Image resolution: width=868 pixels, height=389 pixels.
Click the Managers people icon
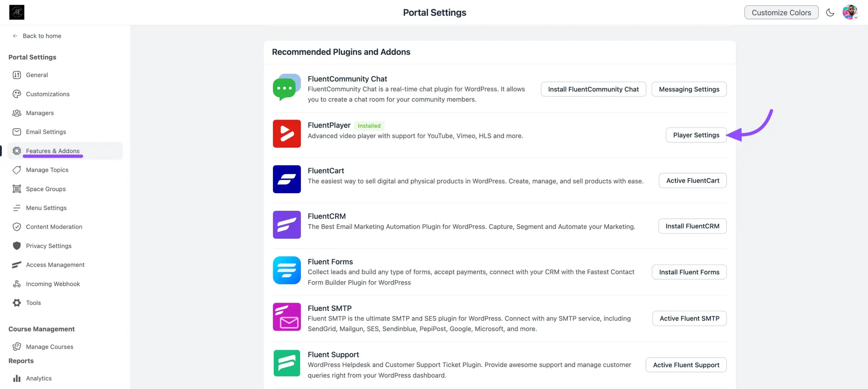[17, 113]
